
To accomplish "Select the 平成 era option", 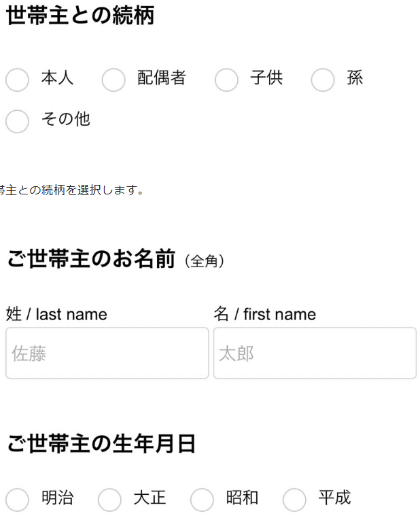I will [294, 500].
